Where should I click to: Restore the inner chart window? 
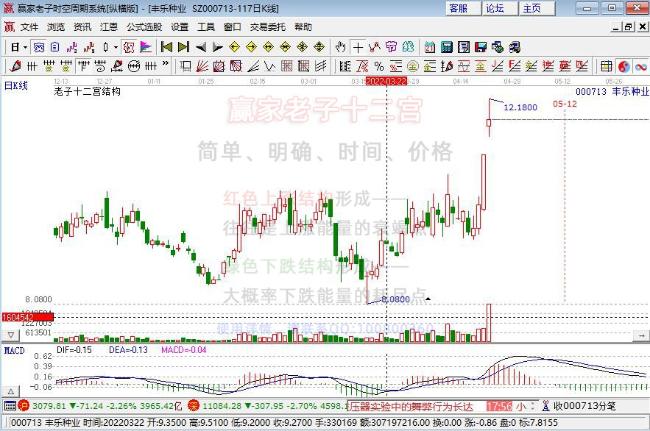pyautogui.click(x=628, y=27)
